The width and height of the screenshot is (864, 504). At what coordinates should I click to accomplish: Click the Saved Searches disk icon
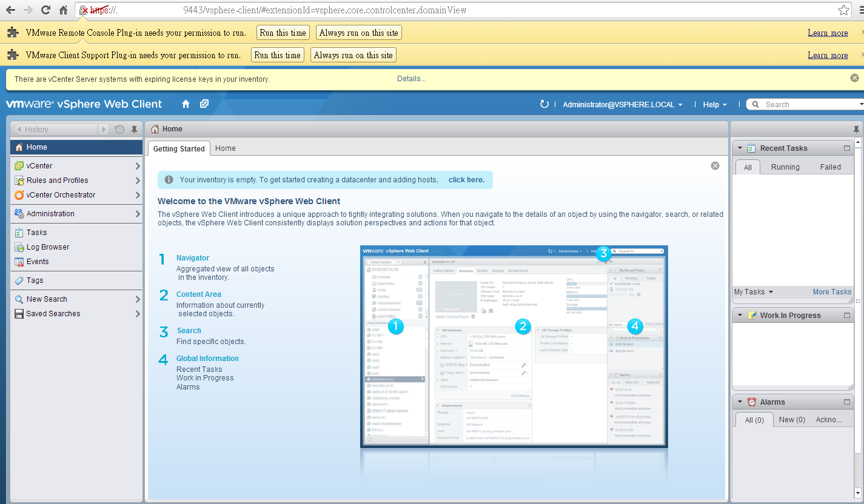[19, 313]
